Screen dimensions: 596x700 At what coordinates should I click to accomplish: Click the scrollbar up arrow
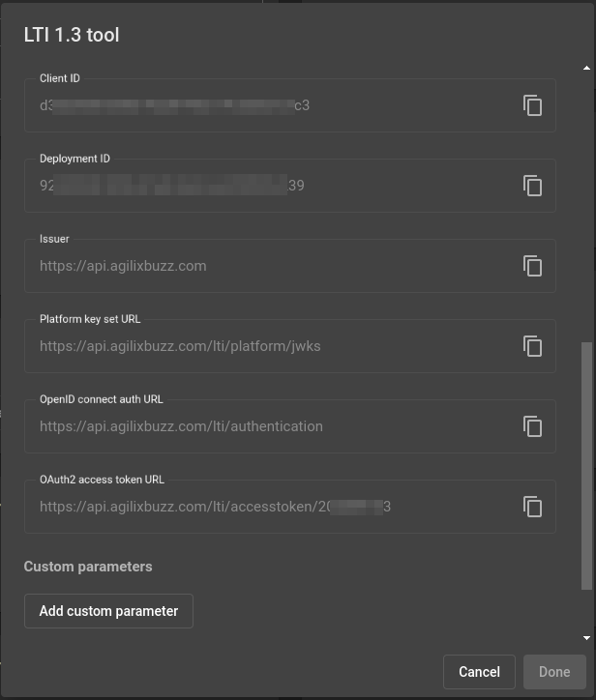[586, 68]
